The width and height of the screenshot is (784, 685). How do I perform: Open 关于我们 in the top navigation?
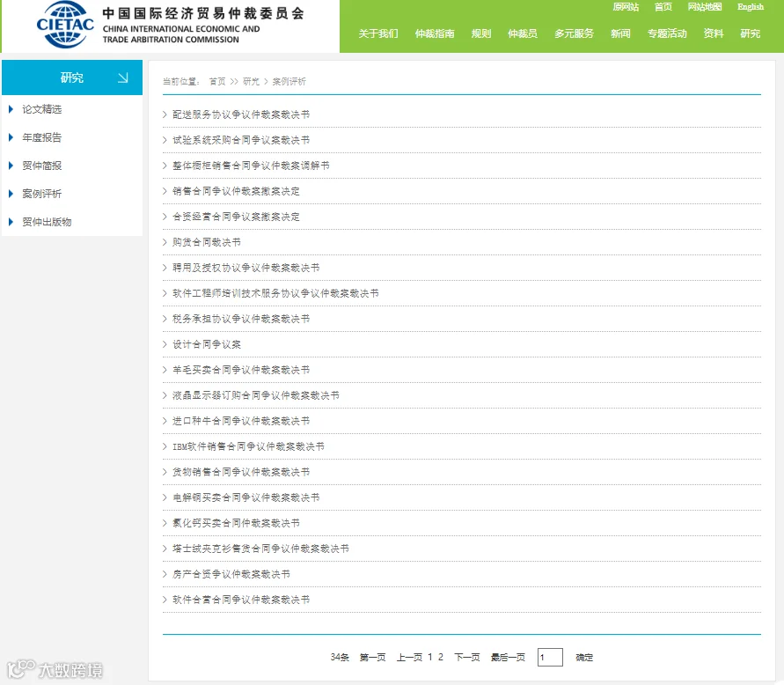point(378,33)
